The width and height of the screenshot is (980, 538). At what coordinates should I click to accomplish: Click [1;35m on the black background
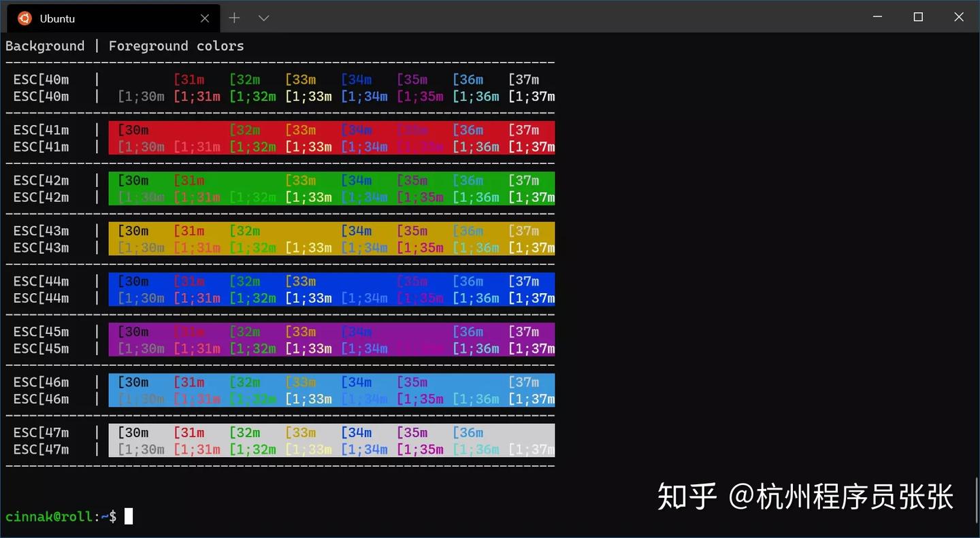[420, 97]
